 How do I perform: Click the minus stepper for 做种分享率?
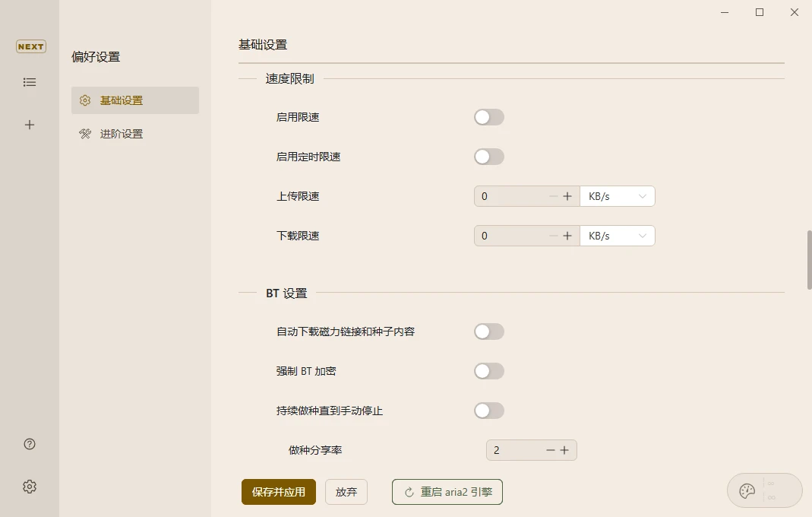tap(551, 450)
